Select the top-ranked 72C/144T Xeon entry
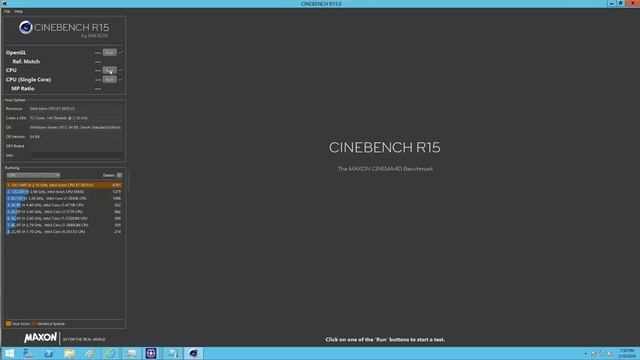Viewport: 640px width, 360px height. [64, 185]
